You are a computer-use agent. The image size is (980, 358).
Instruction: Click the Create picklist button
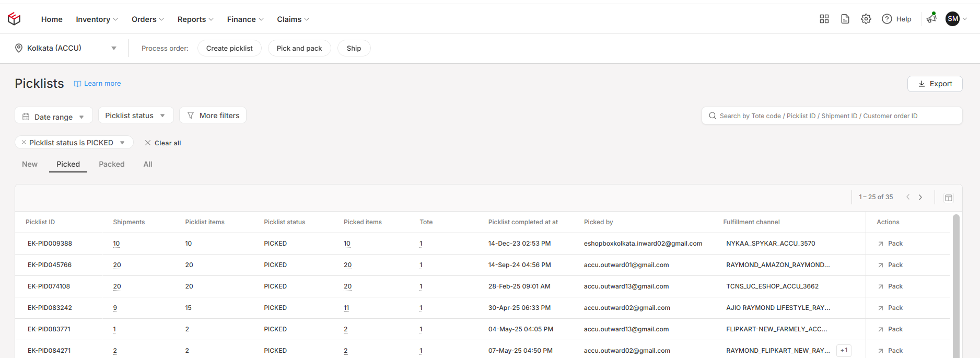tap(229, 48)
